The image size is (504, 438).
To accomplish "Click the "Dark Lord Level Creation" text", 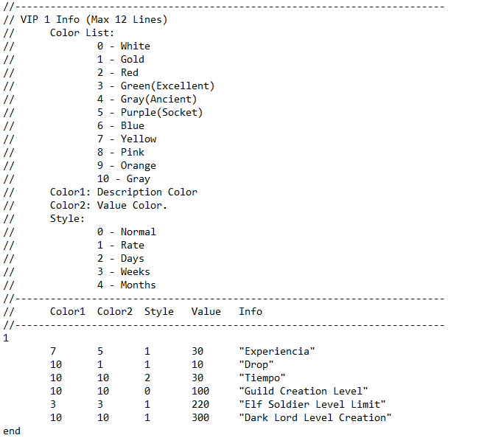I will [x=315, y=417].
